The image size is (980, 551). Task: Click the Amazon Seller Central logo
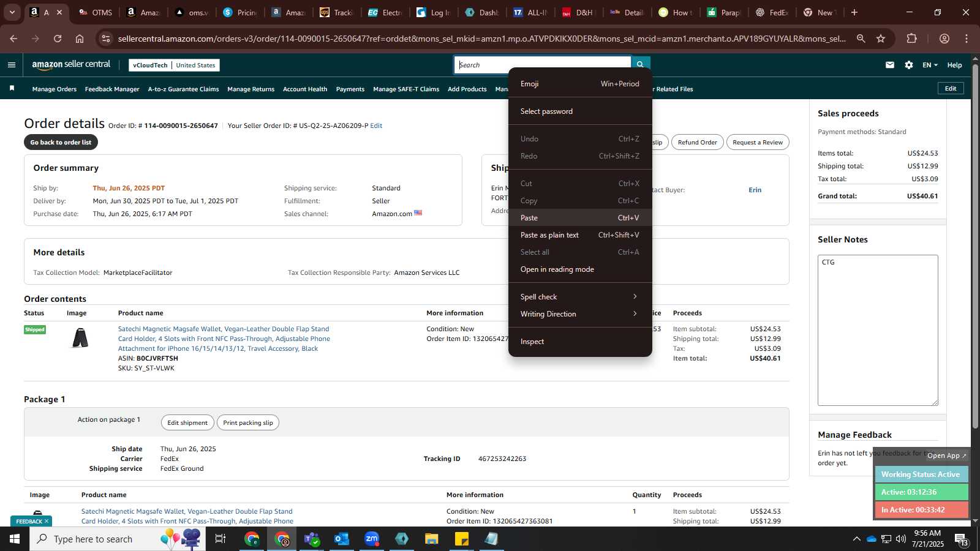click(x=71, y=65)
